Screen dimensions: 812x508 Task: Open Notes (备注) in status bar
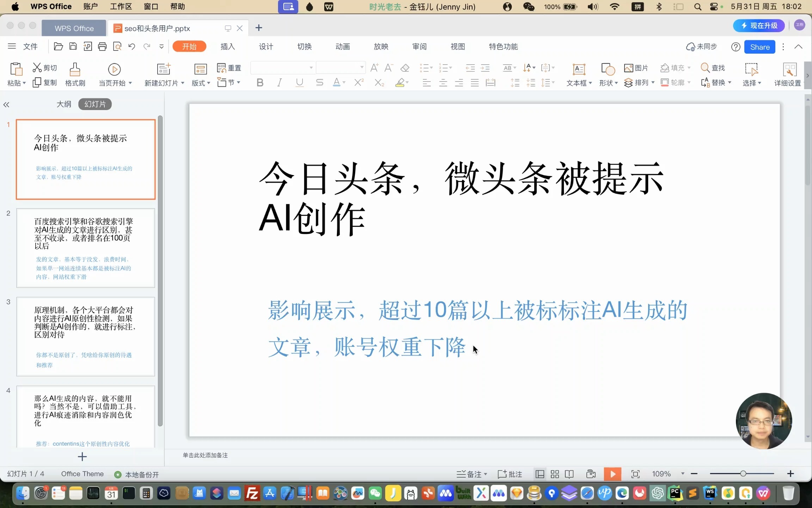(x=472, y=474)
